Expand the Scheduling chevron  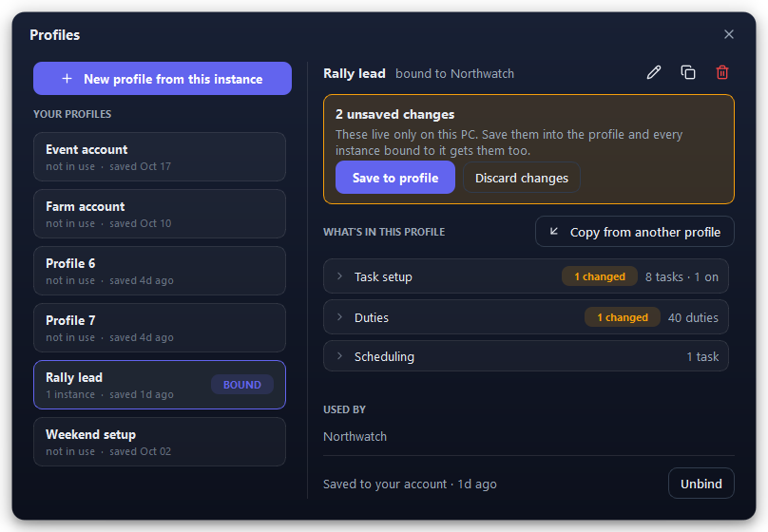tap(339, 356)
